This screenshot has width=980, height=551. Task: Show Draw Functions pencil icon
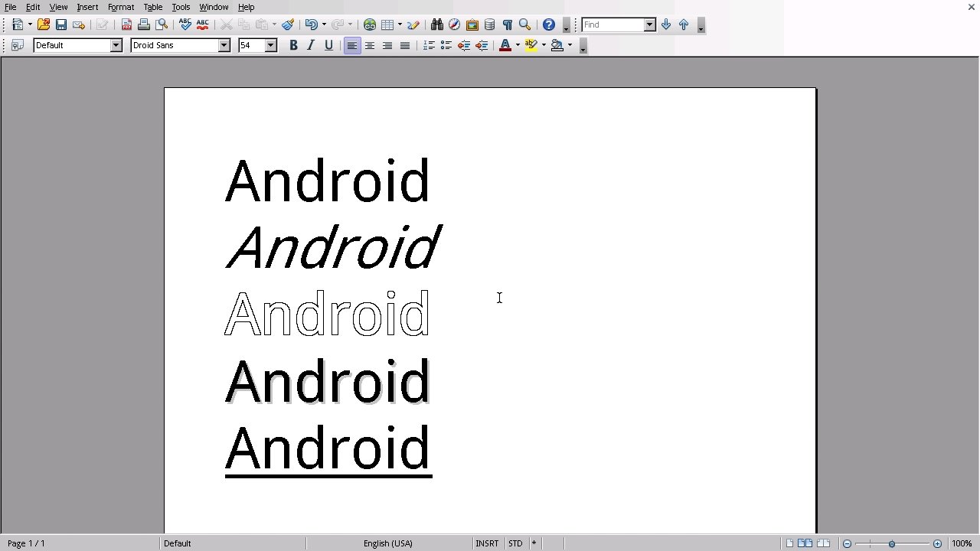coord(413,24)
